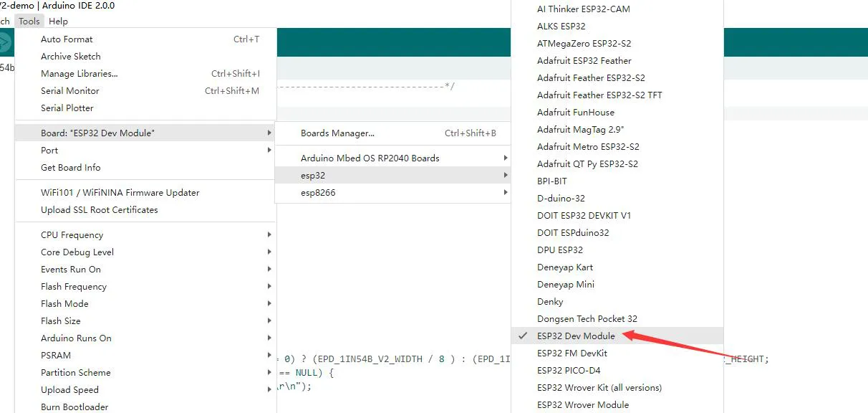Select ALKS ESP32 board

(617, 27)
